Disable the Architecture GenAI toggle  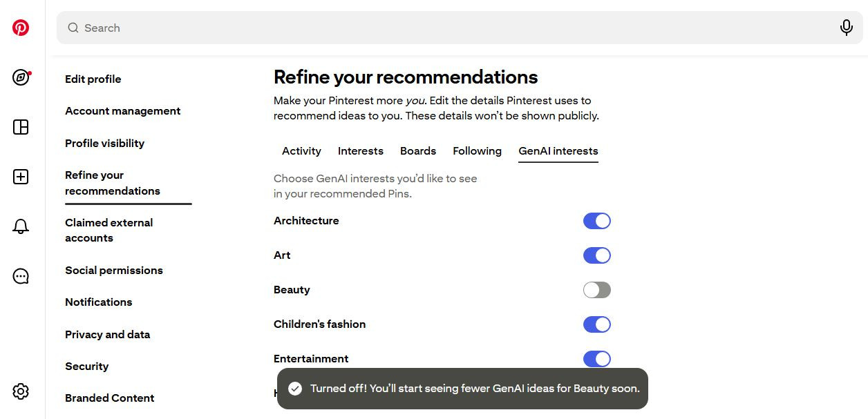596,221
